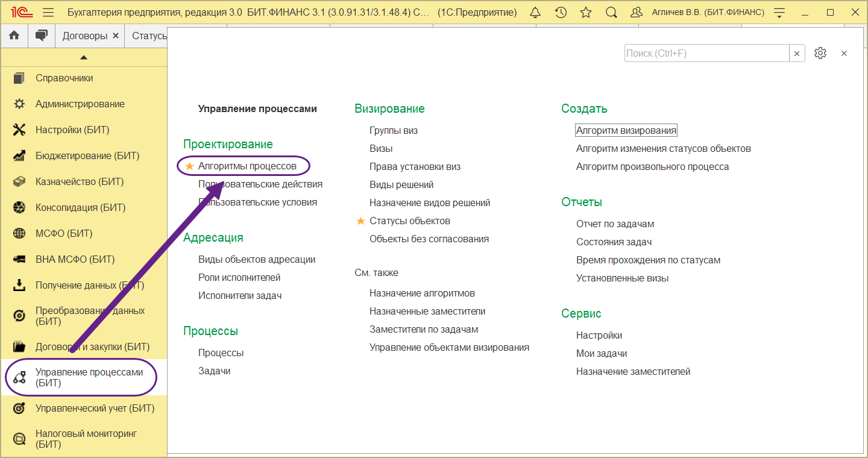Open Статусы объектов
Viewport: 868px width, 458px height.
(410, 221)
